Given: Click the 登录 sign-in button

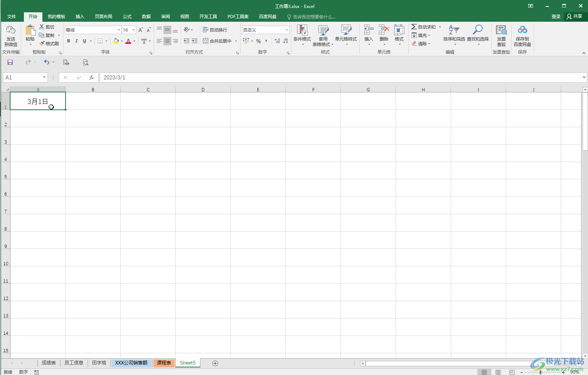Looking at the screenshot, I should click(556, 17).
